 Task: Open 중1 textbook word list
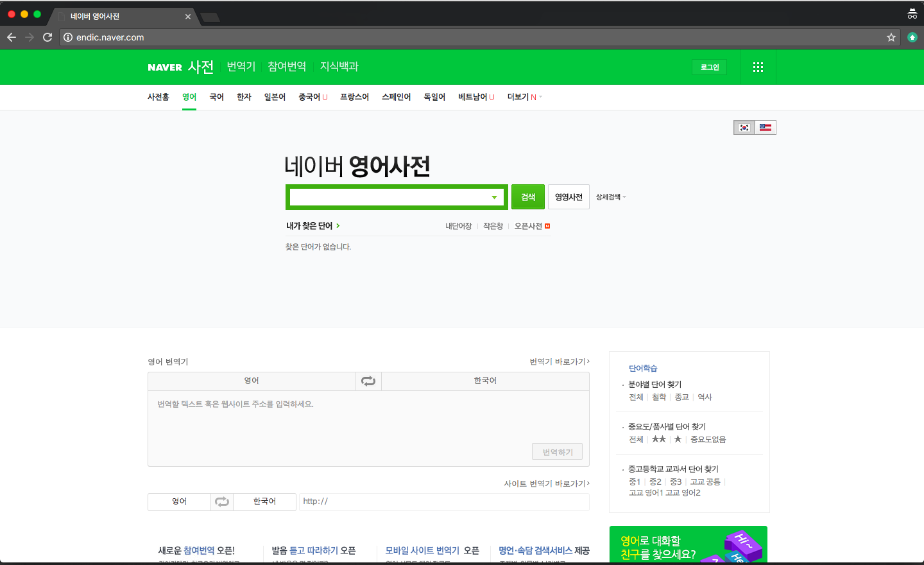[635, 482]
